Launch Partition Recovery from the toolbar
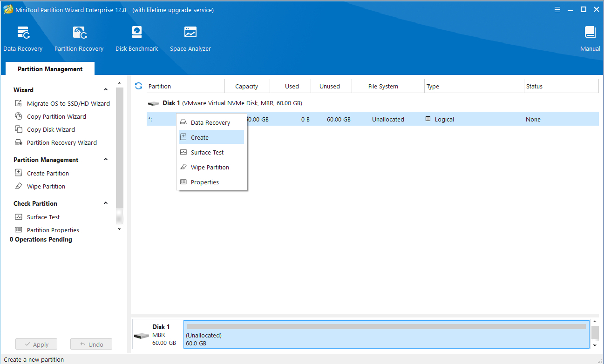This screenshot has height=364, width=604. pyautogui.click(x=79, y=38)
